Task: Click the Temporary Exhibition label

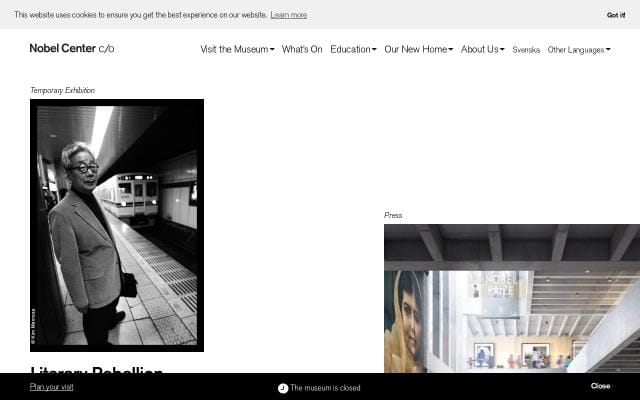Action: pos(62,90)
